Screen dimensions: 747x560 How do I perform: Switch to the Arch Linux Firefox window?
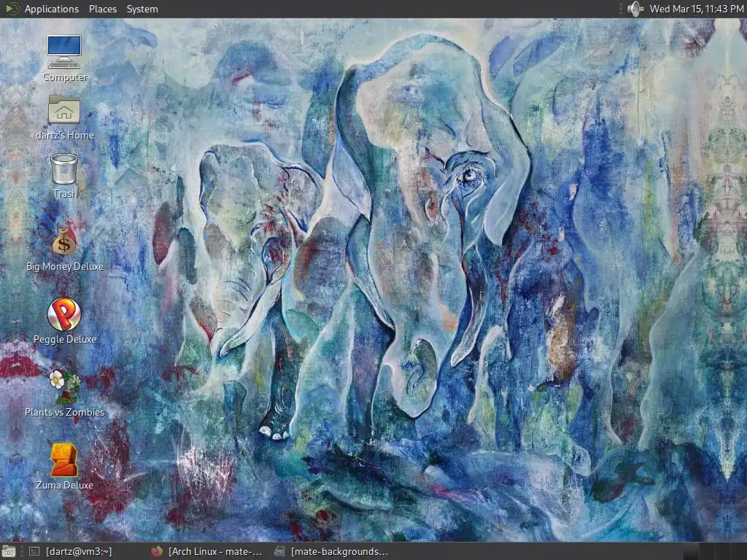tap(206, 551)
